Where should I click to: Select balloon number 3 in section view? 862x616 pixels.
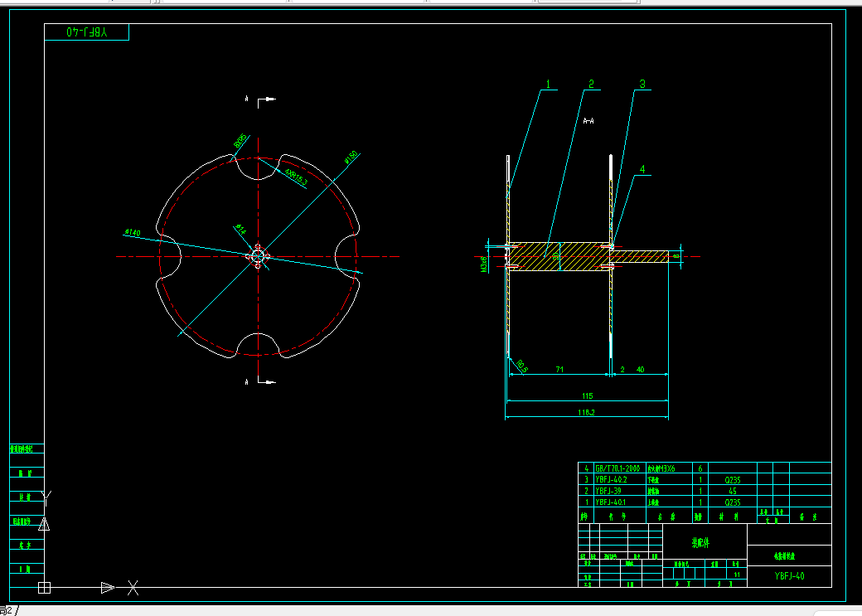(x=642, y=84)
